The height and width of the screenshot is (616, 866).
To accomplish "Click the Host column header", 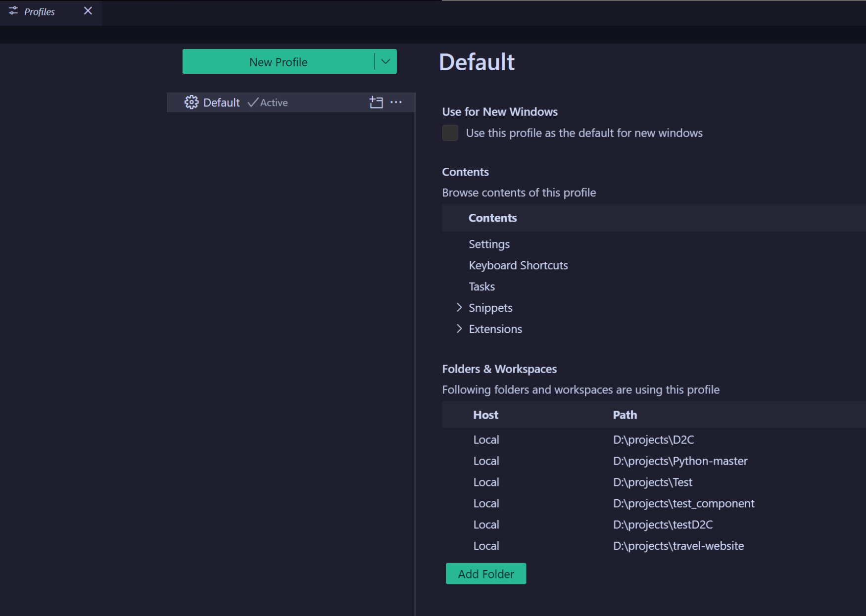I will [x=485, y=415].
